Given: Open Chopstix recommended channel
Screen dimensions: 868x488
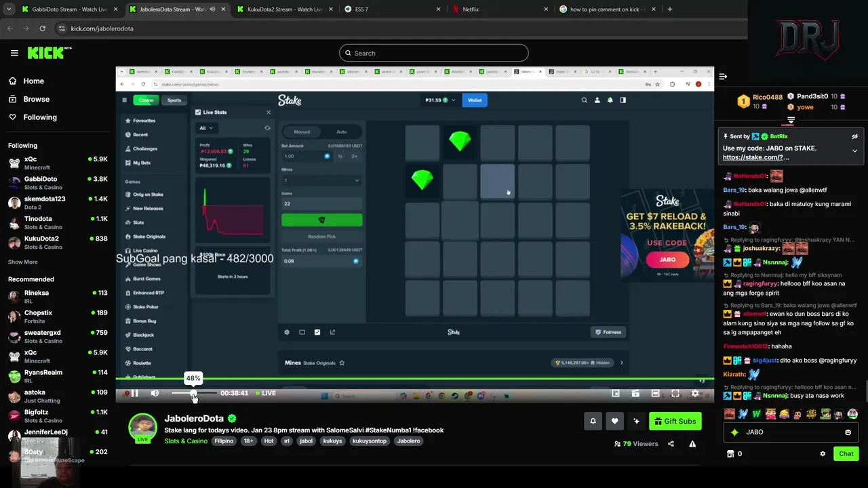Looking at the screenshot, I should pyautogui.click(x=57, y=317).
